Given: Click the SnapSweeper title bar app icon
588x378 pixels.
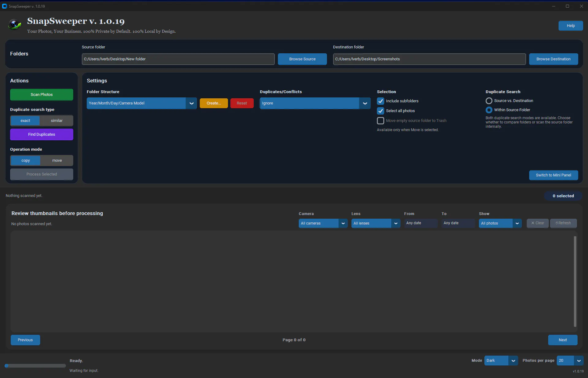Looking at the screenshot, I should coord(4,6).
